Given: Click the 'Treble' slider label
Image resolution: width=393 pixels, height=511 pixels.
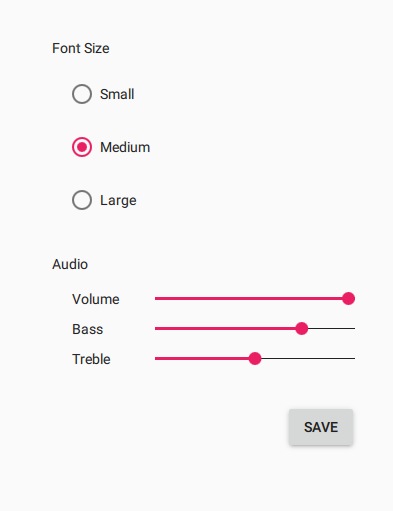Looking at the screenshot, I should tap(91, 359).
